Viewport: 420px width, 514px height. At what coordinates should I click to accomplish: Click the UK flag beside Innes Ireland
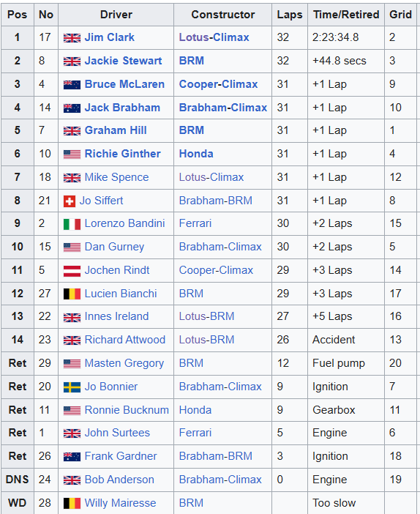72,317
